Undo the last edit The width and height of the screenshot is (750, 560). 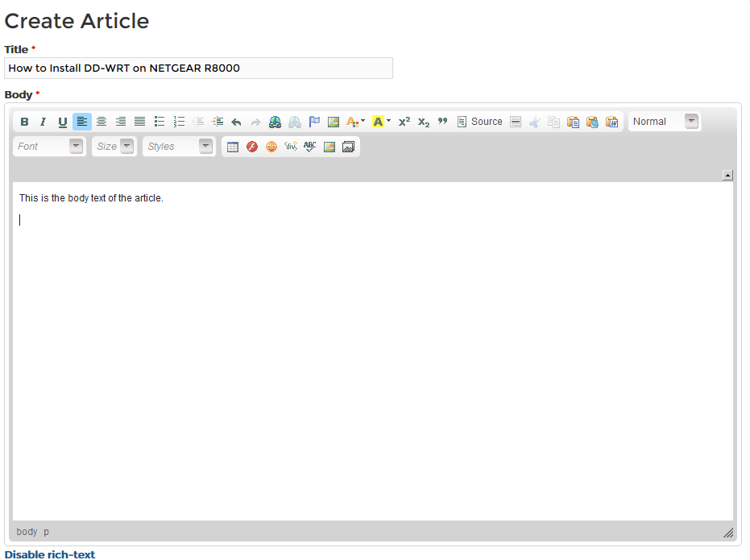[236, 122]
